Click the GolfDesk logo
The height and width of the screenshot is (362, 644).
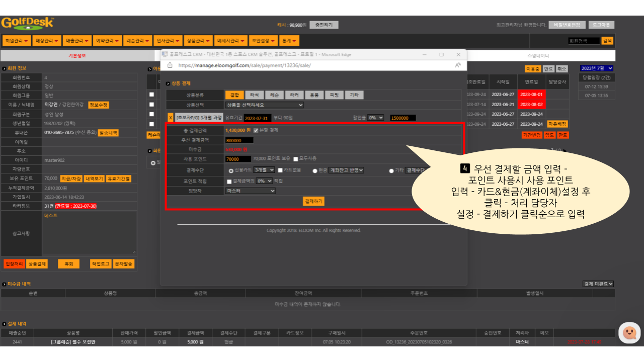tap(27, 24)
